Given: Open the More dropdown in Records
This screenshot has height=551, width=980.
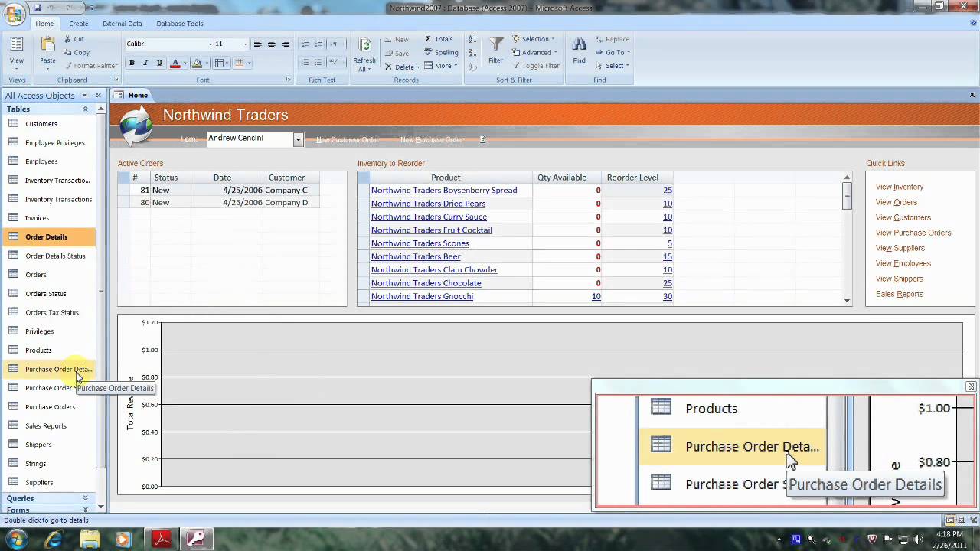Looking at the screenshot, I should 441,66.
